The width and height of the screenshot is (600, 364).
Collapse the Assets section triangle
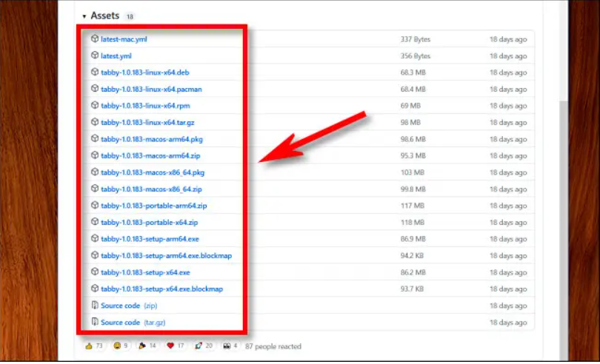coord(84,16)
